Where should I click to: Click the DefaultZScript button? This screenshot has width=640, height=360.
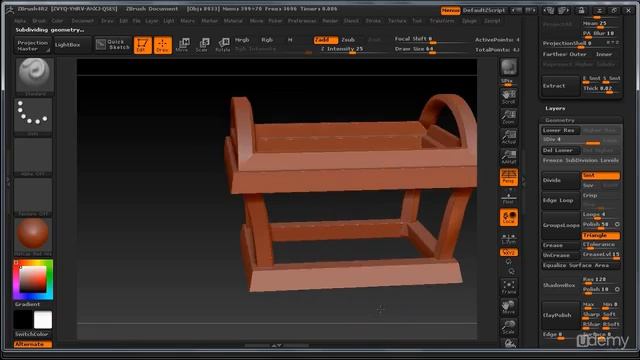pos(484,10)
